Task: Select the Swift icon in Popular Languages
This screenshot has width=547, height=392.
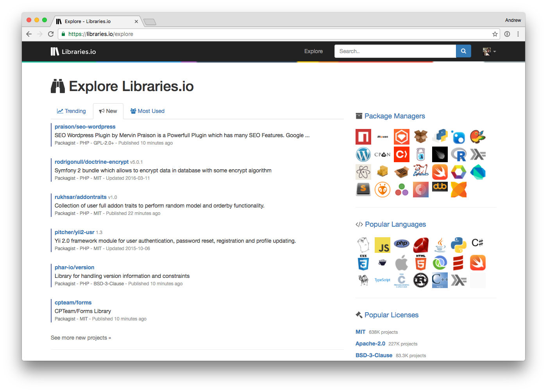Action: point(478,263)
